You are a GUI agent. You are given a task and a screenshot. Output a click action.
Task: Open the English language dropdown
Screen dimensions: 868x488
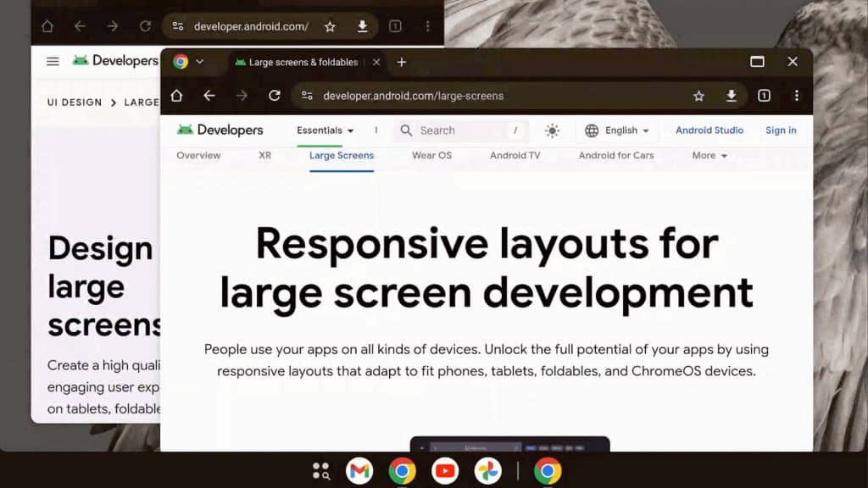click(x=617, y=130)
